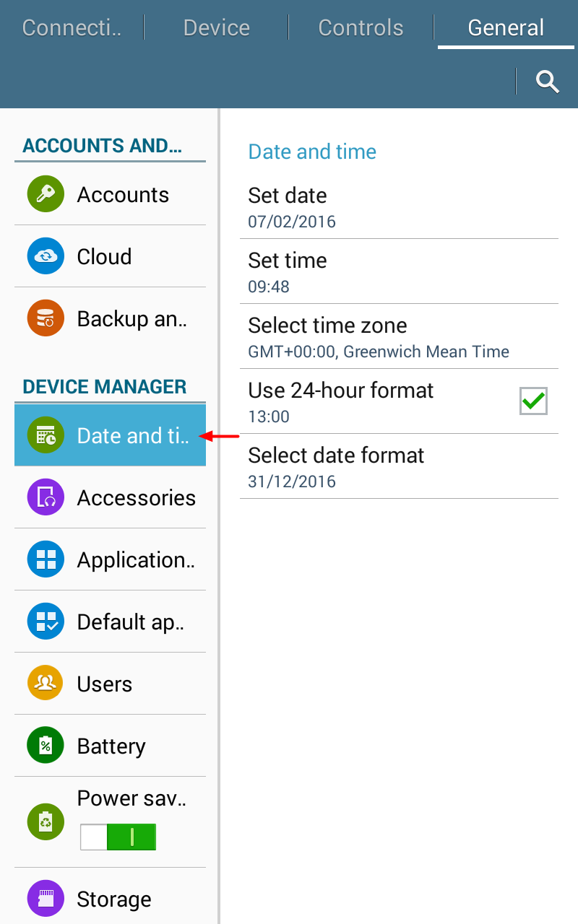
Task: Open Application manager label
Action: 136,560
